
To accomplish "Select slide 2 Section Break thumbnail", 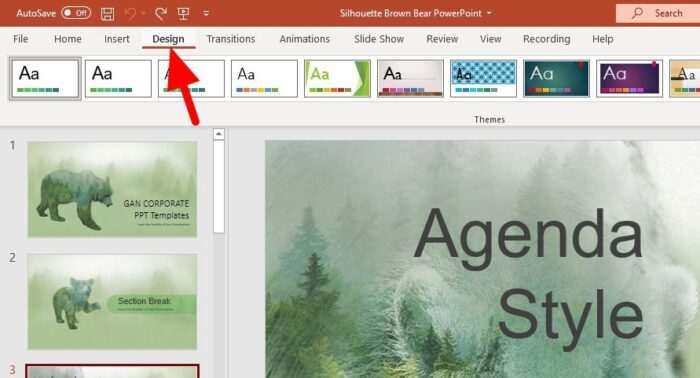I will click(112, 302).
